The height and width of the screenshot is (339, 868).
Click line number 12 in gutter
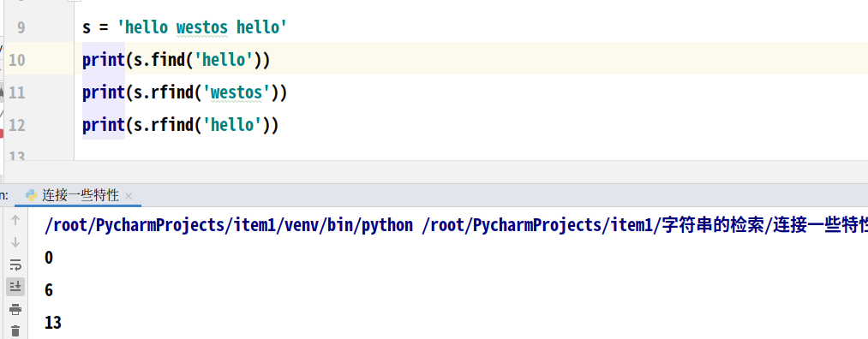coord(17,124)
